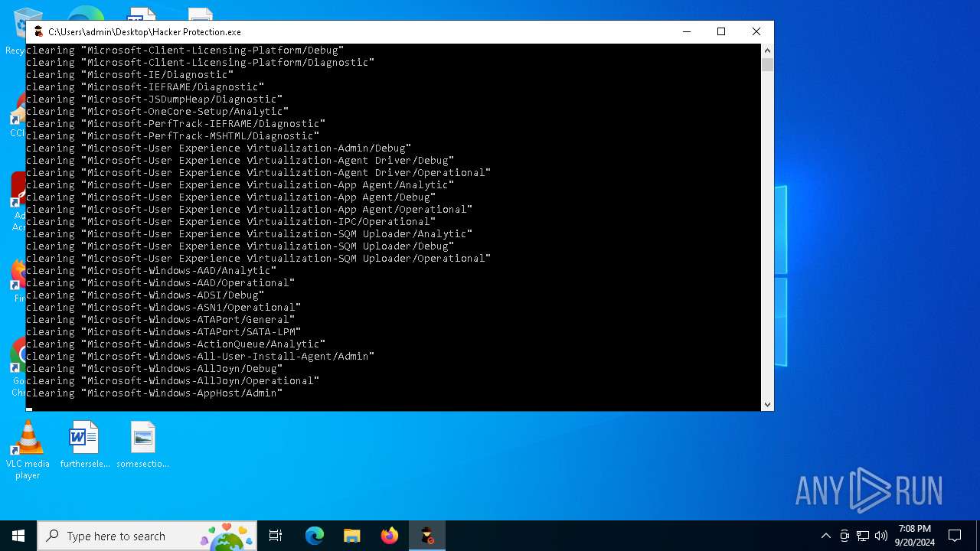The height and width of the screenshot is (551, 980).
Task: Click the line "Microsoft-PerfTrack-MSHTML/Diagnostic"
Action: (172, 136)
